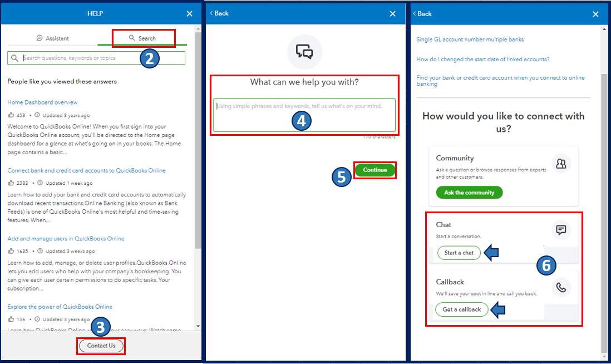Click the HELP panel scrollbar up arrow
Image resolution: width=611 pixels, height=364 pixels.
pos(198,29)
